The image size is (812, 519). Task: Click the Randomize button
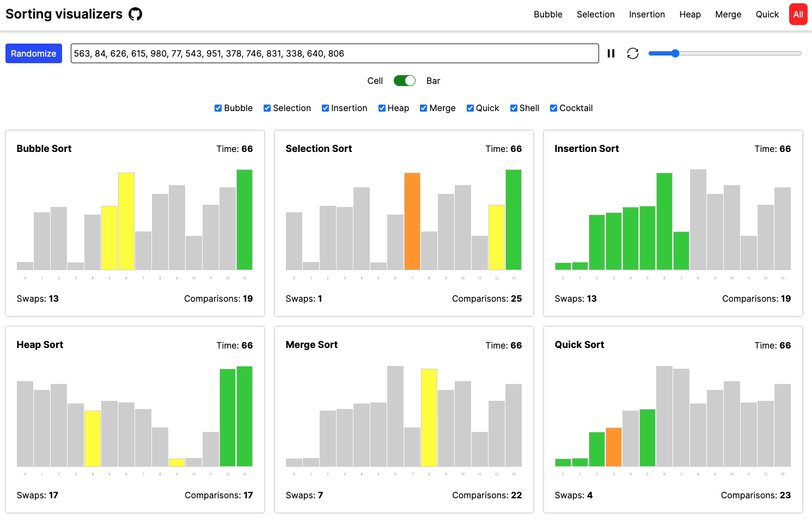click(x=34, y=53)
